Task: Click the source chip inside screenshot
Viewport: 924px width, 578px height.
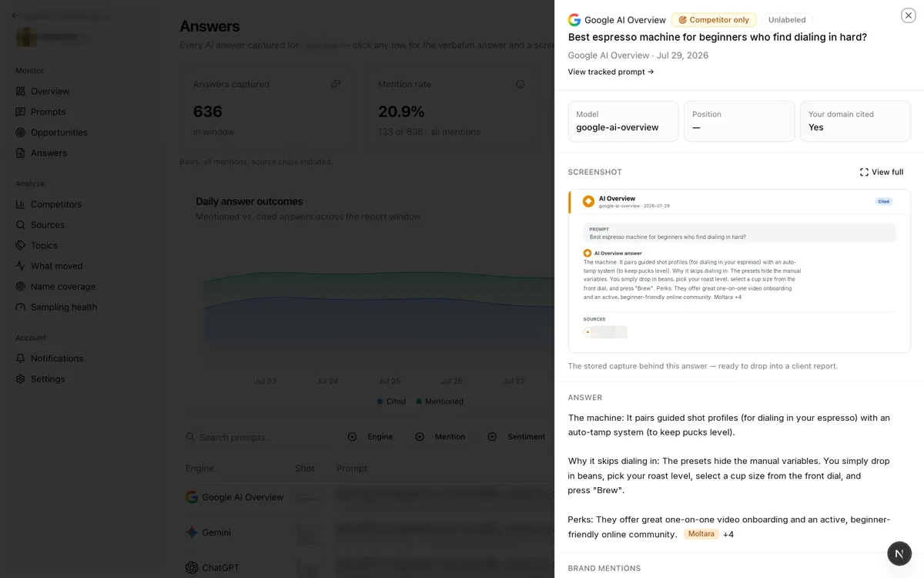Action: pos(605,332)
